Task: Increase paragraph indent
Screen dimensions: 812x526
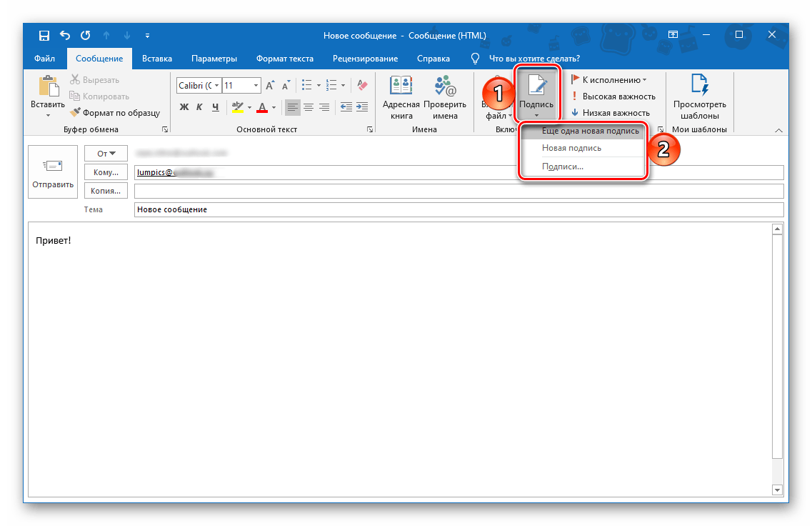Action: (362, 107)
